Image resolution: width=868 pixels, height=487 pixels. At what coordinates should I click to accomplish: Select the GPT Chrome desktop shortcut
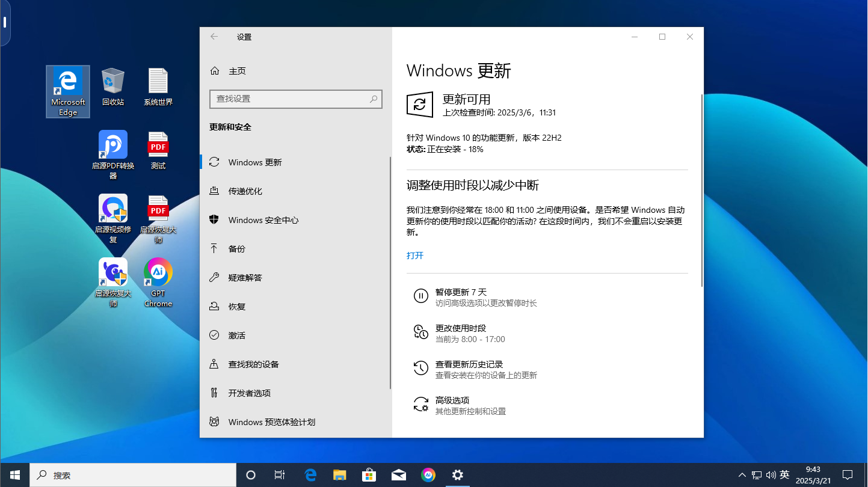158,283
